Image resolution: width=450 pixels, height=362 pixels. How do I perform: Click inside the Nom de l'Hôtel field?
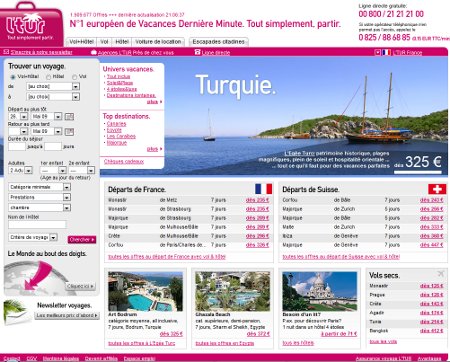37,224
